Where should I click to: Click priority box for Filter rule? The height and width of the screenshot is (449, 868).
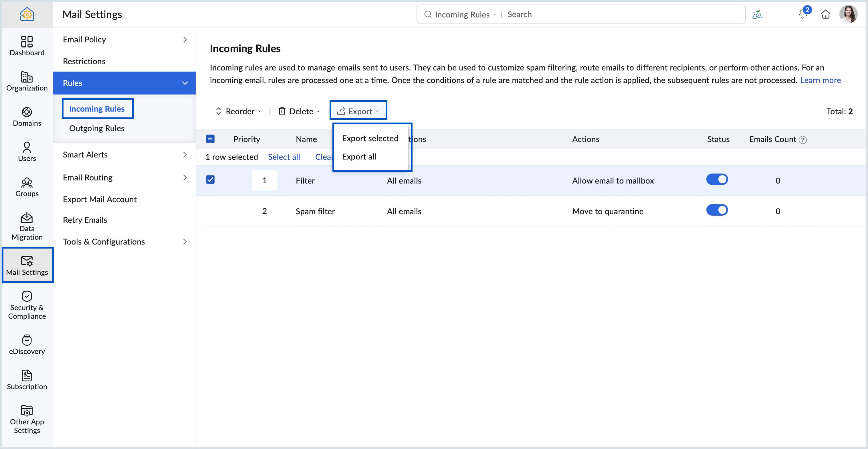[x=265, y=180]
